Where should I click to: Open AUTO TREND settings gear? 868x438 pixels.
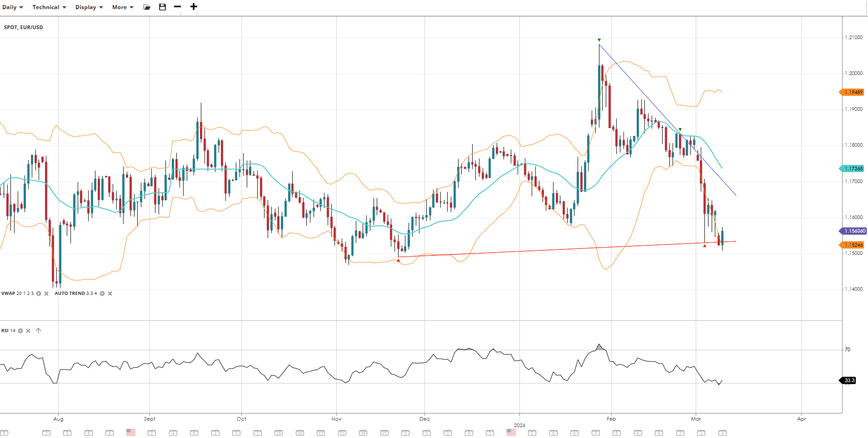tap(102, 294)
